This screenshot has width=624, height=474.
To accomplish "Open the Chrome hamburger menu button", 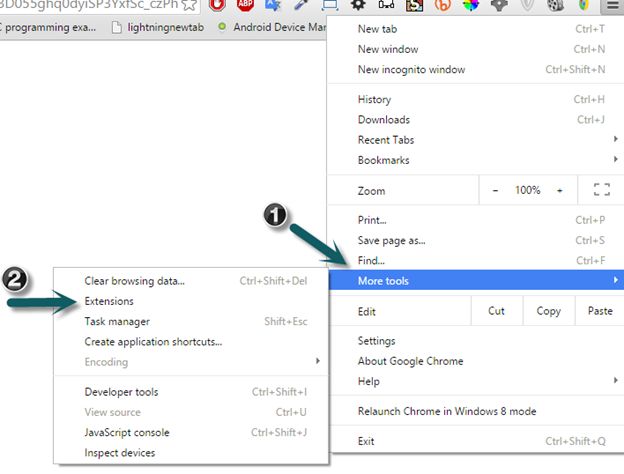I will (611, 6).
